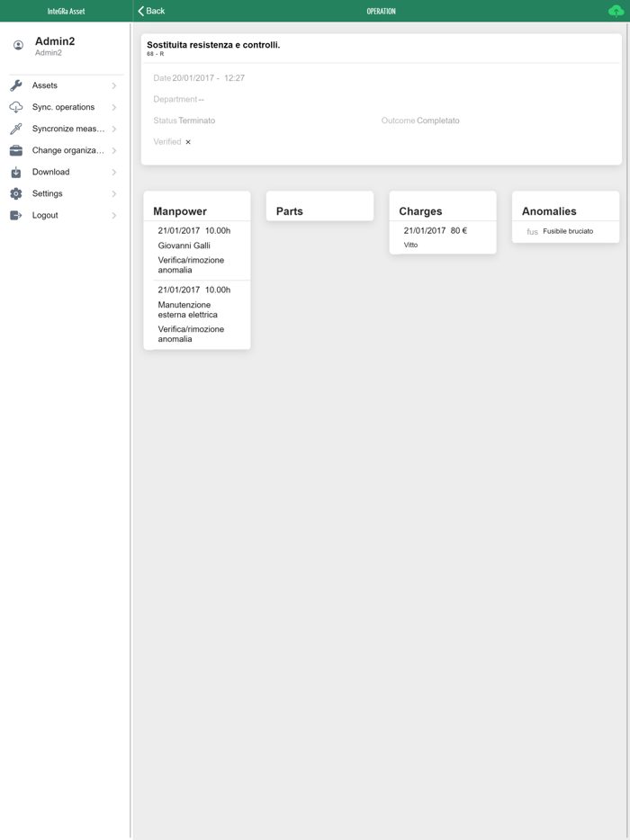Expand the Download chevron

click(114, 172)
